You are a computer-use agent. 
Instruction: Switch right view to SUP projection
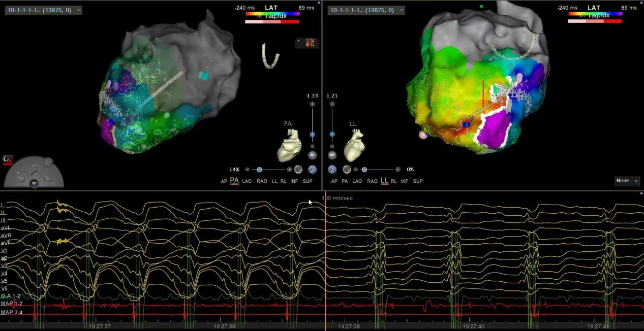417,181
